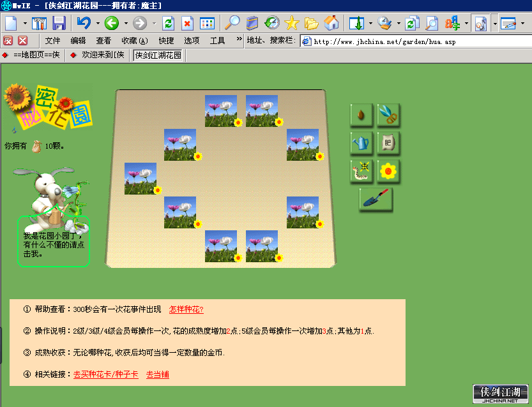Select the yellow flower harvest tool
Screen dimensions: 532x407
pyautogui.click(x=388, y=171)
